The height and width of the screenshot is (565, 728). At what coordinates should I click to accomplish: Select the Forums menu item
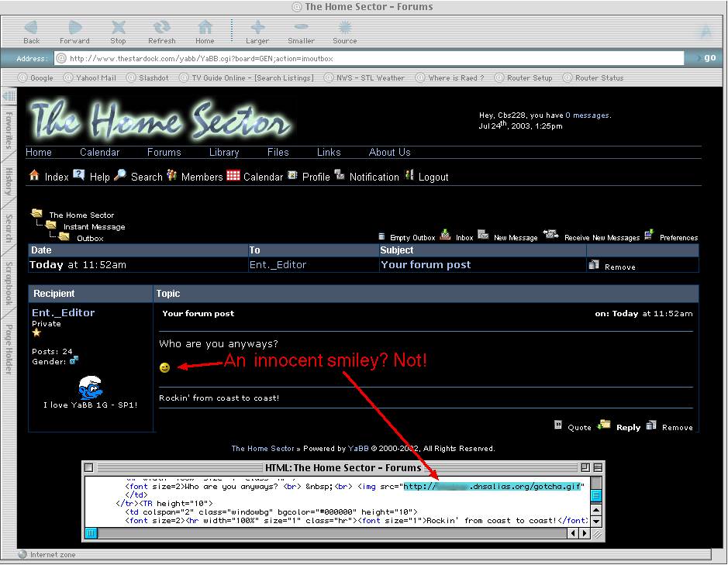pyautogui.click(x=164, y=153)
